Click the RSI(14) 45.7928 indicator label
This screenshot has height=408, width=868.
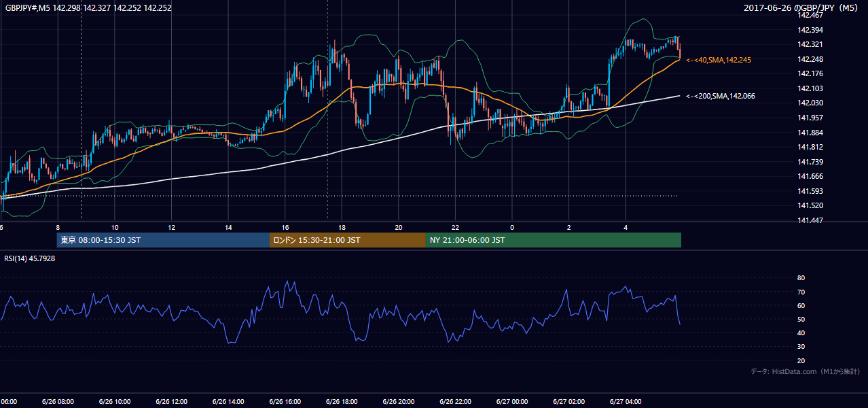tap(30, 258)
